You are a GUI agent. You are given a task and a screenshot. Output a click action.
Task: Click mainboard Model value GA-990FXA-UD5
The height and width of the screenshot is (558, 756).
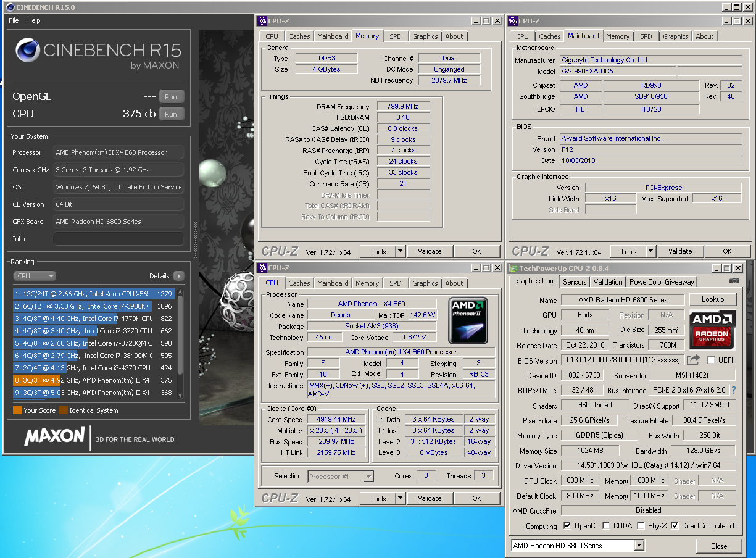click(x=617, y=71)
